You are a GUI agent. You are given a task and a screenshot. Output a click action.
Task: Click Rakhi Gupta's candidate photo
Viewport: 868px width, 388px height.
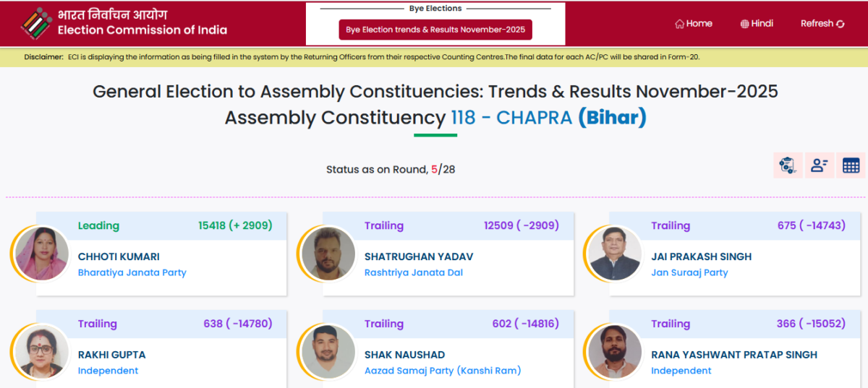pos(41,352)
